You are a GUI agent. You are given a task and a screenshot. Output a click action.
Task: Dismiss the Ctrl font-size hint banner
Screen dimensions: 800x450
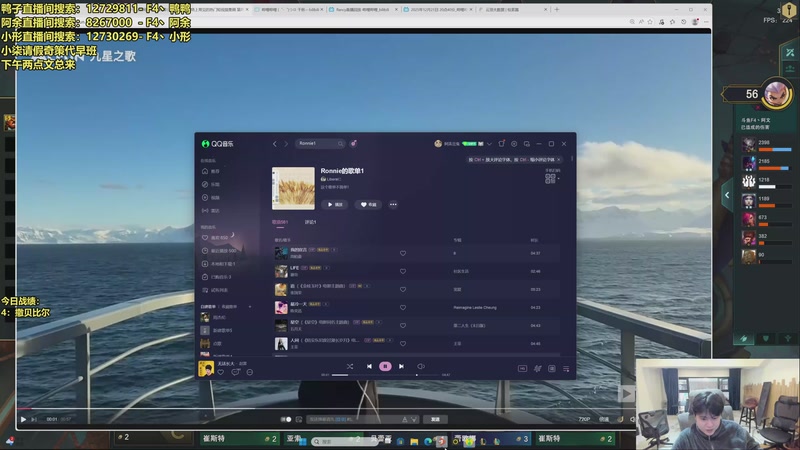tap(559, 160)
